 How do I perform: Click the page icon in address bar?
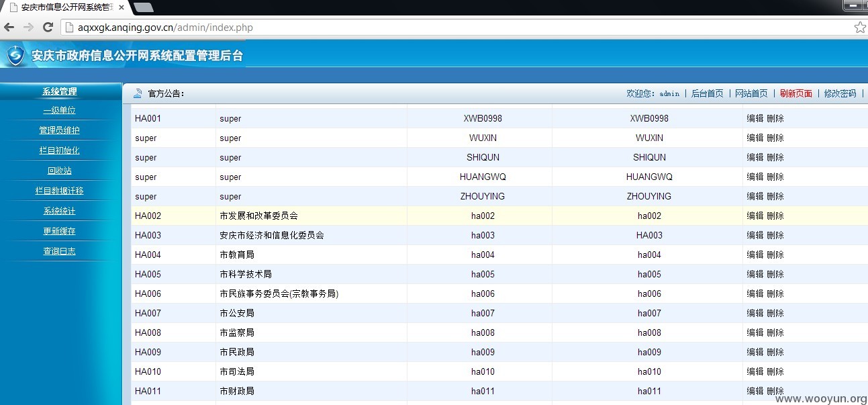(68, 28)
